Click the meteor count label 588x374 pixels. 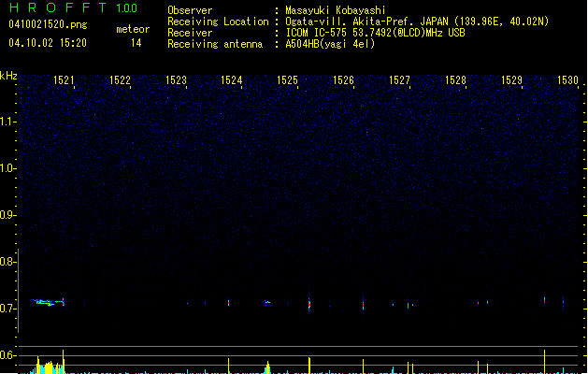coord(133,29)
